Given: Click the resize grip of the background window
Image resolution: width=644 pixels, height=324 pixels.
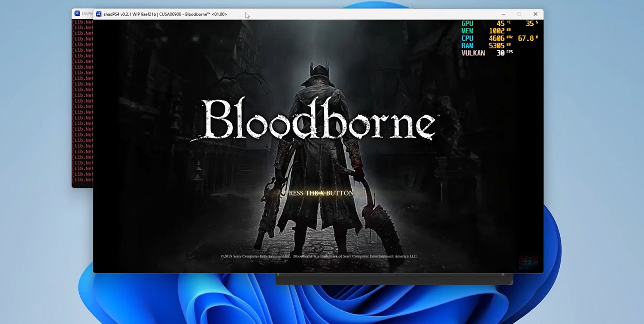Looking at the screenshot, I should pyautogui.click(x=510, y=282).
